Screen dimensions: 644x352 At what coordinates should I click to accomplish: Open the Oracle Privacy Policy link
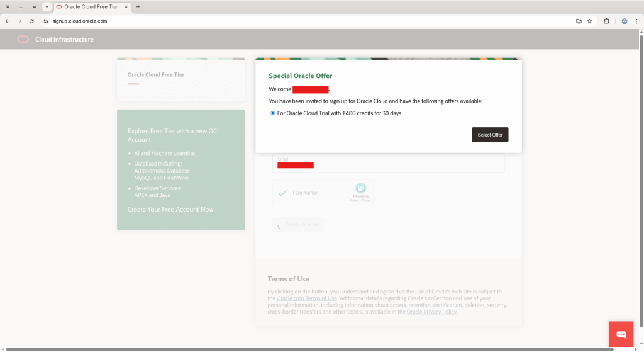pos(431,312)
